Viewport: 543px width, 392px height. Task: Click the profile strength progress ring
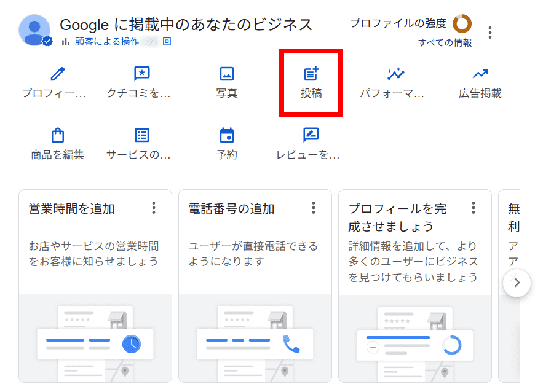point(462,24)
